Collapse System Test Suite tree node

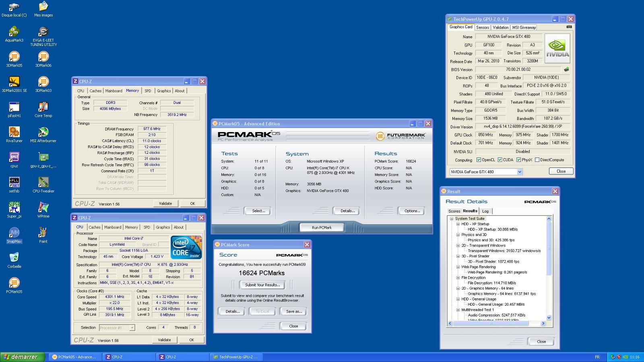click(452, 219)
